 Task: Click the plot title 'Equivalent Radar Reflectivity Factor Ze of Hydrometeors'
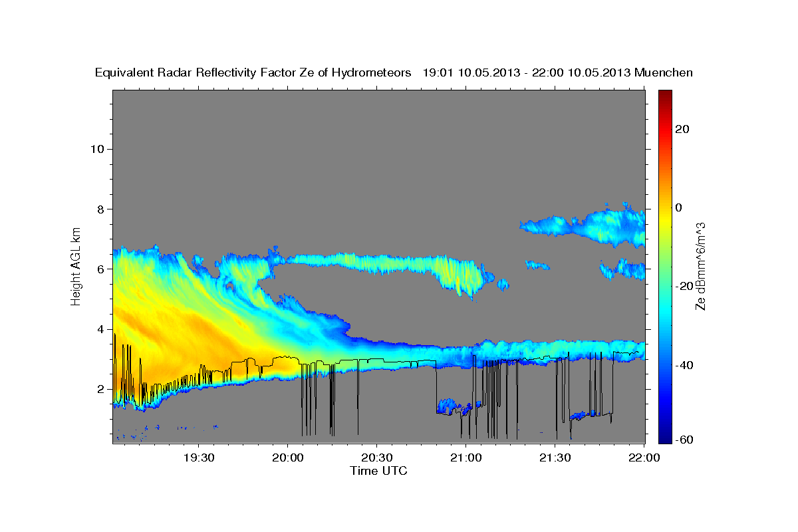coord(253,73)
